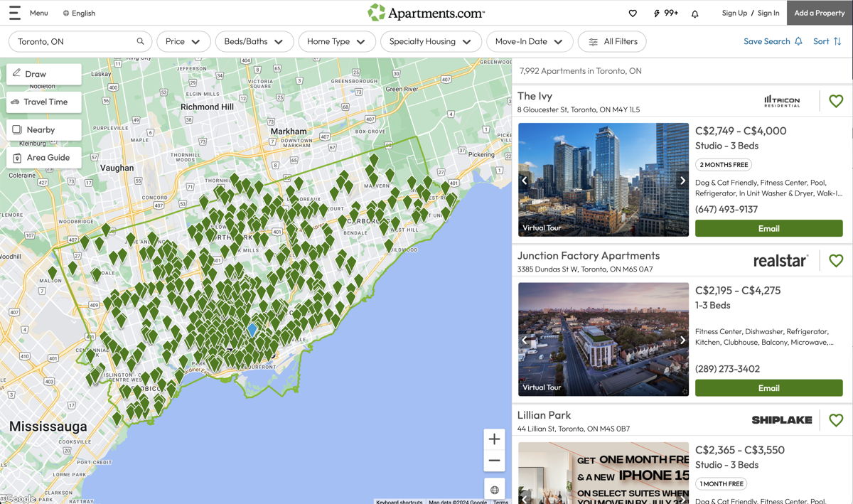853x504 pixels.
Task: Call Junction Factory at (289) 273-3402
Action: coord(727,368)
